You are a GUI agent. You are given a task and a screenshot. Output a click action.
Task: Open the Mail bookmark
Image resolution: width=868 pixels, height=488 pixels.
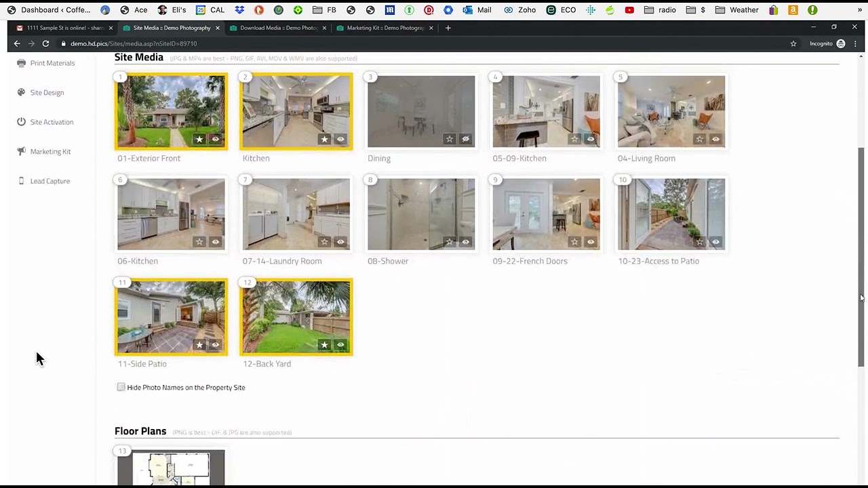(477, 10)
